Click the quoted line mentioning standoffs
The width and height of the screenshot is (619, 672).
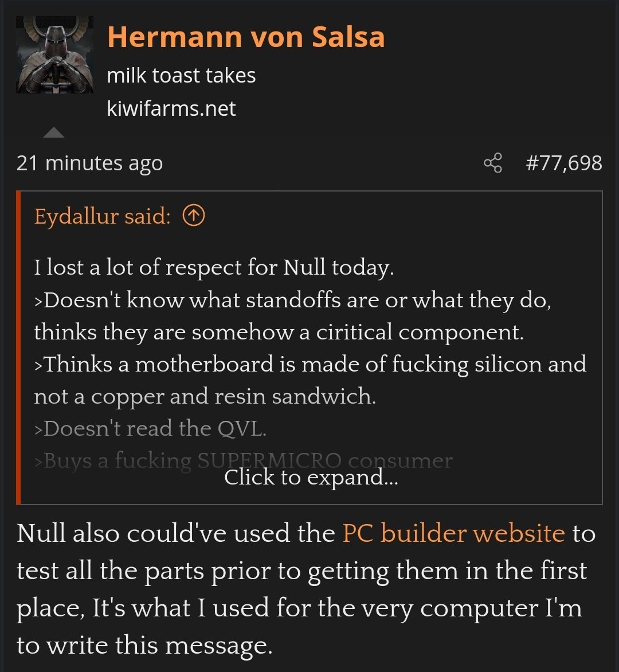(292, 299)
